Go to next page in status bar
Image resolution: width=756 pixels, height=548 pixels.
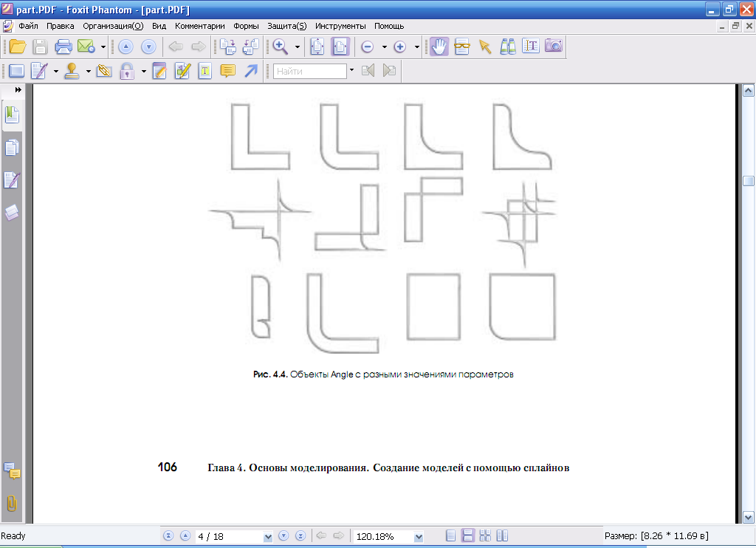283,536
